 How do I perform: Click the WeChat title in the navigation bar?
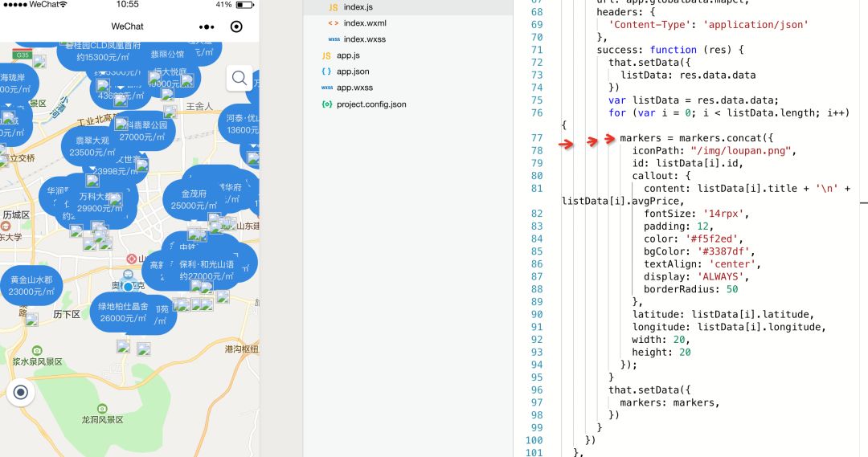click(x=127, y=27)
